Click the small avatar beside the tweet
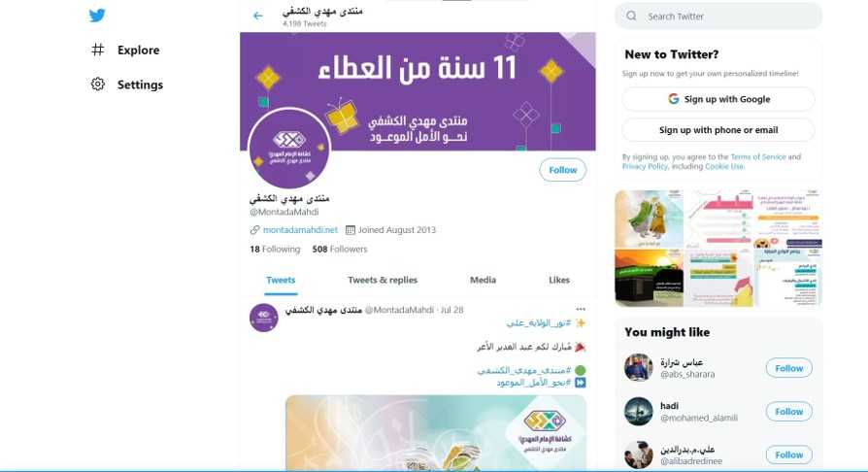Viewport: 868px width, 472px height. 263,318
